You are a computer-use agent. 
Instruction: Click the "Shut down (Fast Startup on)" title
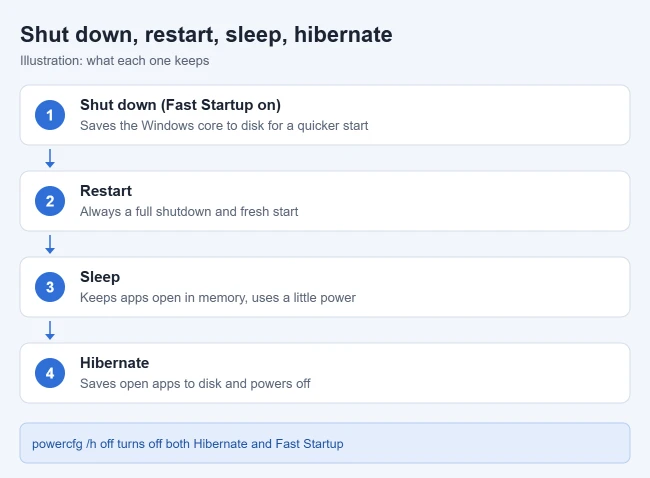pyautogui.click(x=180, y=105)
